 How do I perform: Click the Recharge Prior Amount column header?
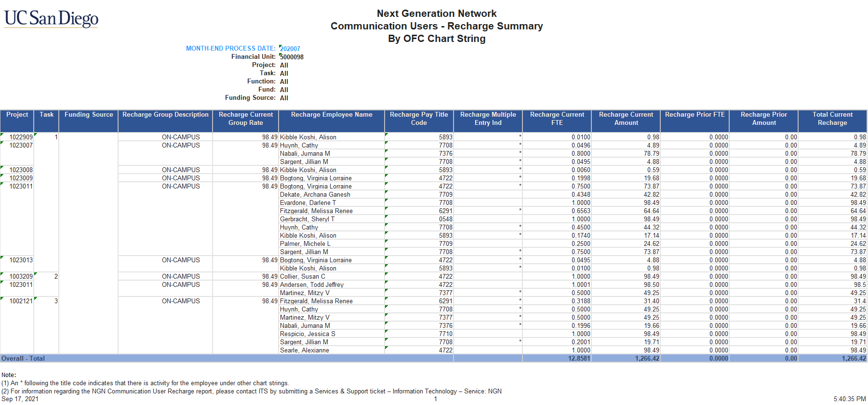coord(764,121)
